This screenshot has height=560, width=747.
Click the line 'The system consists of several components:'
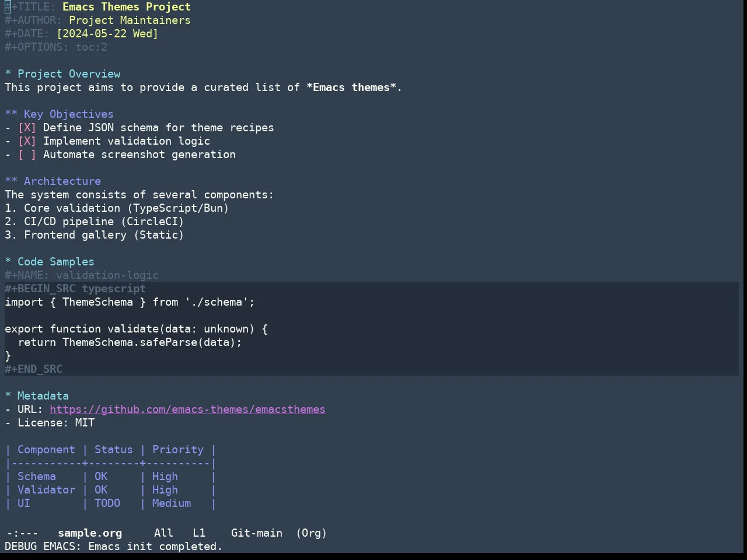click(139, 195)
